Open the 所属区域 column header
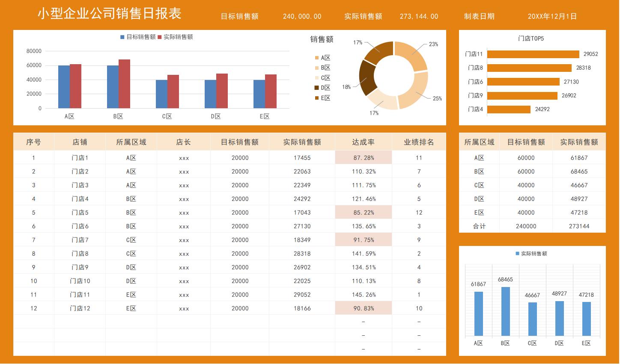Screen dimensions: 620x364 point(131,142)
